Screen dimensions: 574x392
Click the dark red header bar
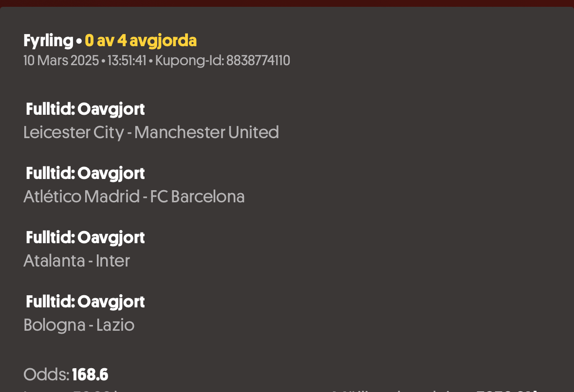287,3
